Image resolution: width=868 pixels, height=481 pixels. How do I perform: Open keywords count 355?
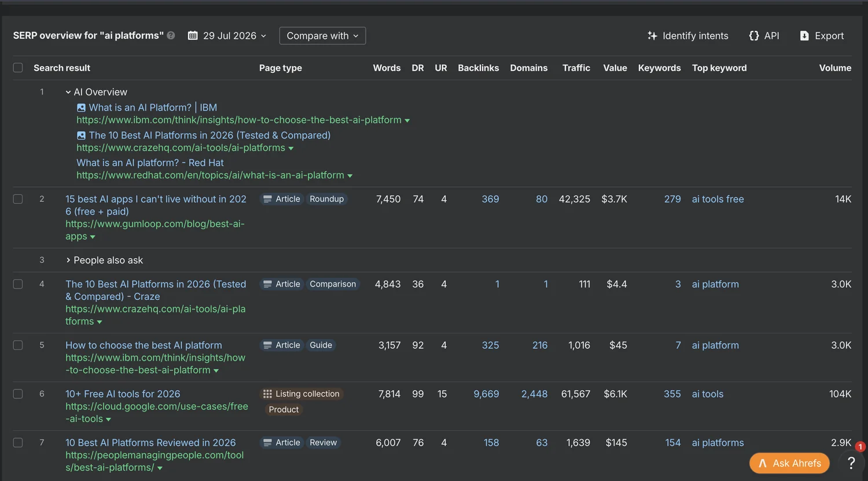click(x=672, y=394)
